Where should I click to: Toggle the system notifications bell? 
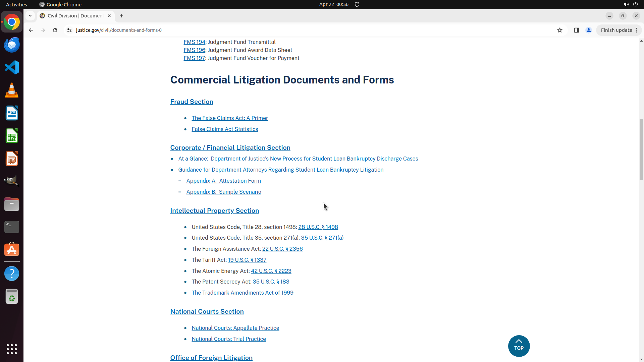(x=357, y=4)
